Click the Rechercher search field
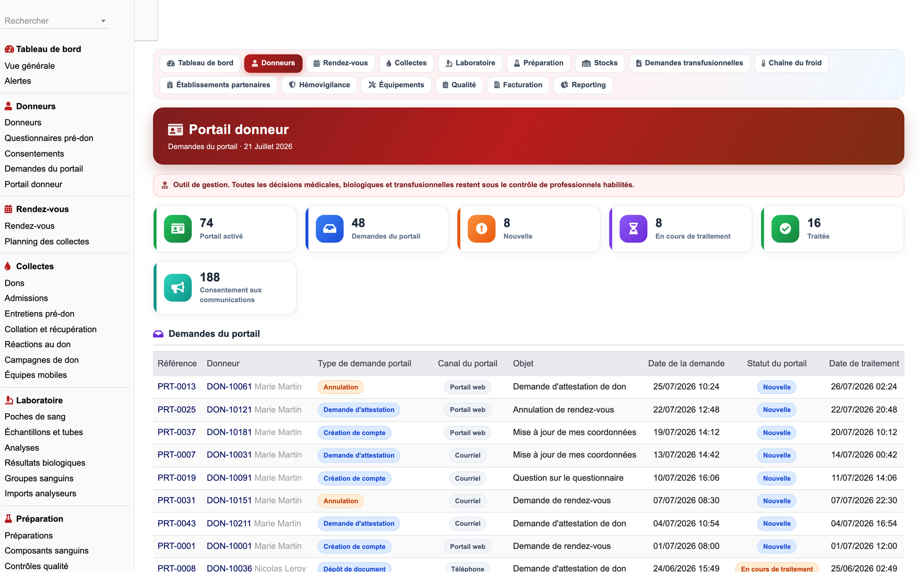Viewport: 924px width, 572px height. point(55,21)
